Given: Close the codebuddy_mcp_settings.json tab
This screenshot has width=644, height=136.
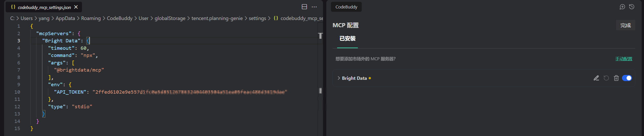Looking at the screenshot, I should pos(76,7).
